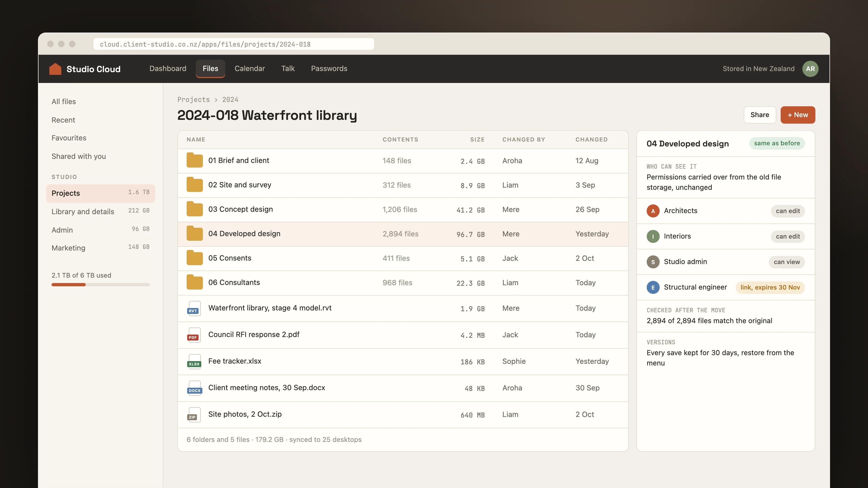
Task: Select Library and details in the sidebar
Action: [x=100, y=211]
